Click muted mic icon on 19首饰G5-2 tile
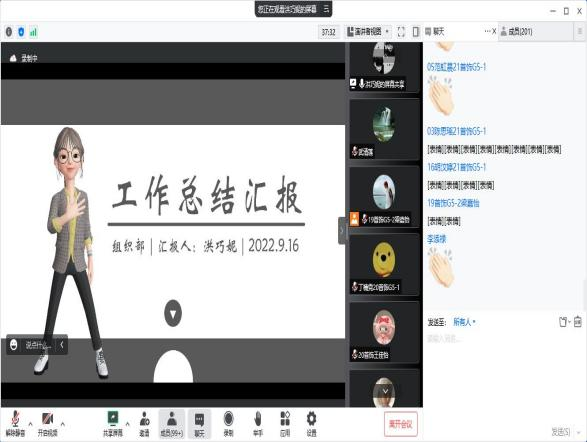The image size is (587, 442). tap(364, 219)
